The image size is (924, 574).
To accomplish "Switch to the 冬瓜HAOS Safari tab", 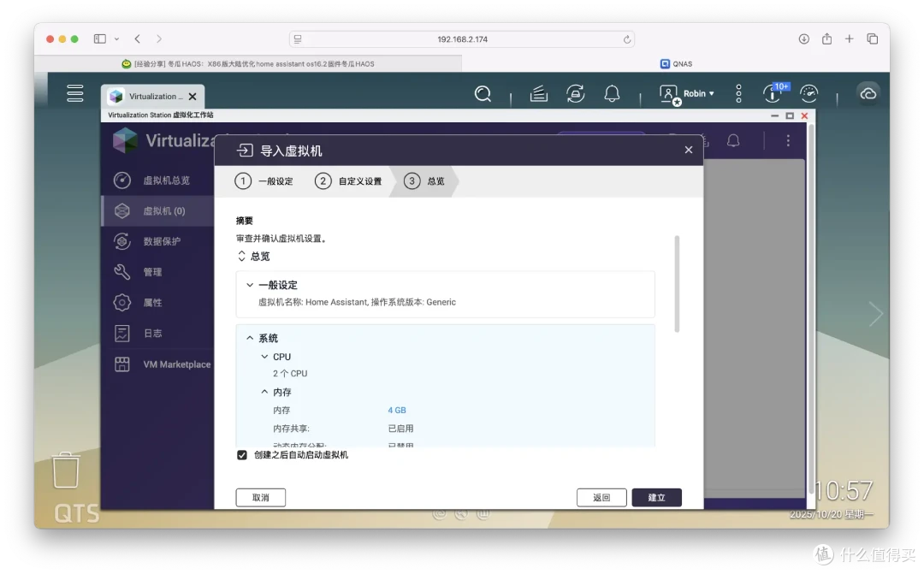I will click(x=247, y=63).
